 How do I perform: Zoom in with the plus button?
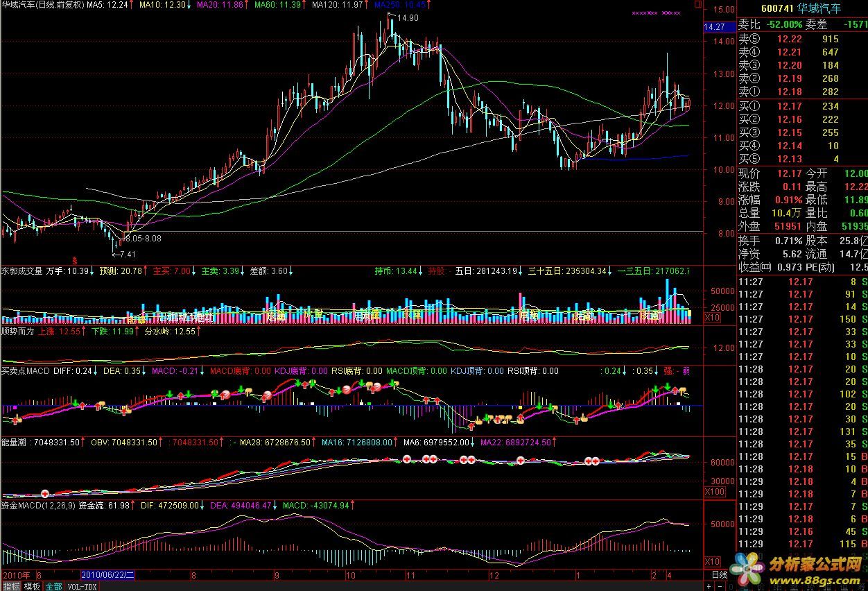coord(709,586)
